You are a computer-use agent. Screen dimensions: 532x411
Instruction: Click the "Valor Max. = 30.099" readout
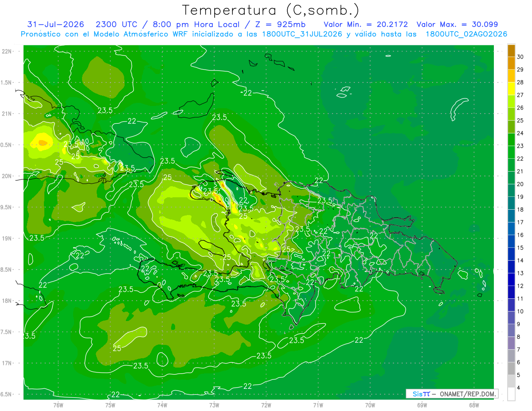click(457, 24)
